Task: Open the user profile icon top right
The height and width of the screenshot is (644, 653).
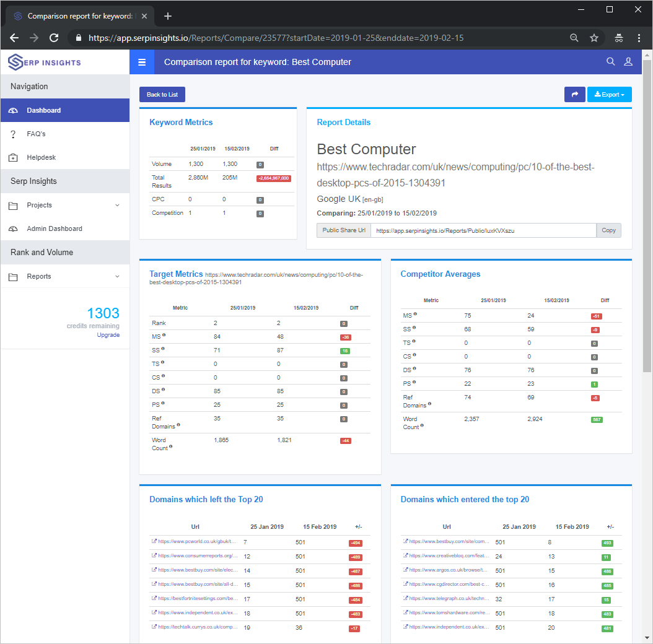Action: (x=628, y=61)
